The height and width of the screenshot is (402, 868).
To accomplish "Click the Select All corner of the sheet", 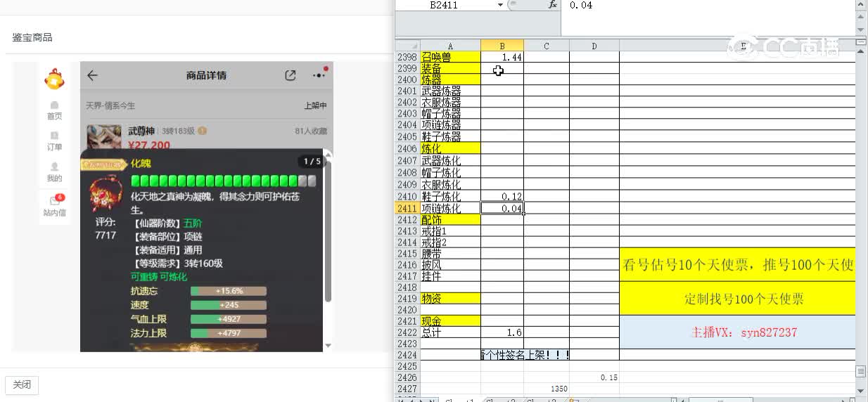I will pyautogui.click(x=407, y=46).
